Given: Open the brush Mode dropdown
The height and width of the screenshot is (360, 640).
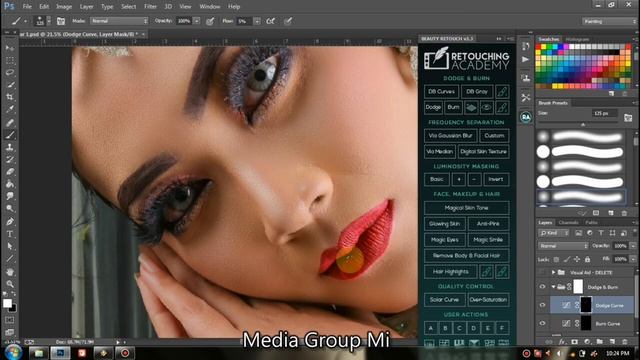Looking at the screenshot, I should click(119, 21).
